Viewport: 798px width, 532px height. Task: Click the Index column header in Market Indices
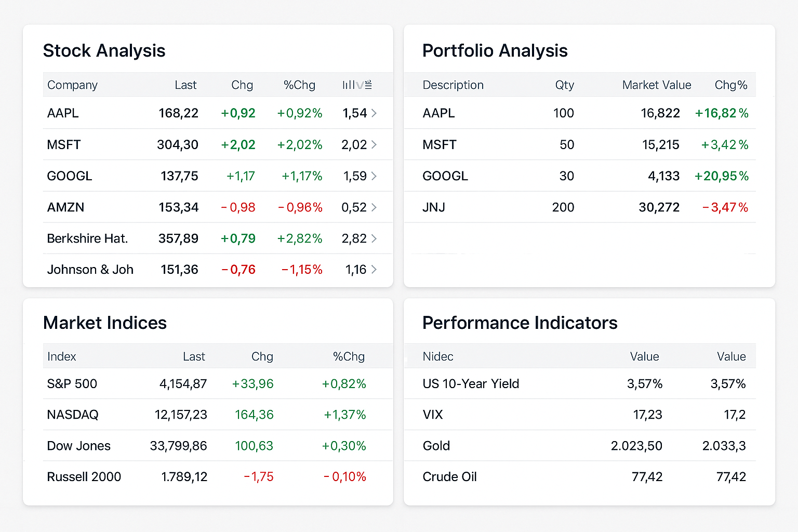tap(61, 356)
